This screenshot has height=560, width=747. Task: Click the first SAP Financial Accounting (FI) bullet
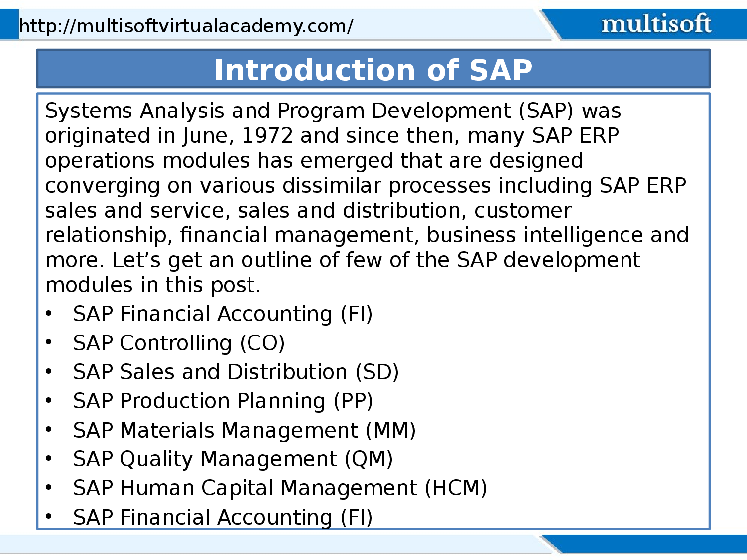[223, 314]
